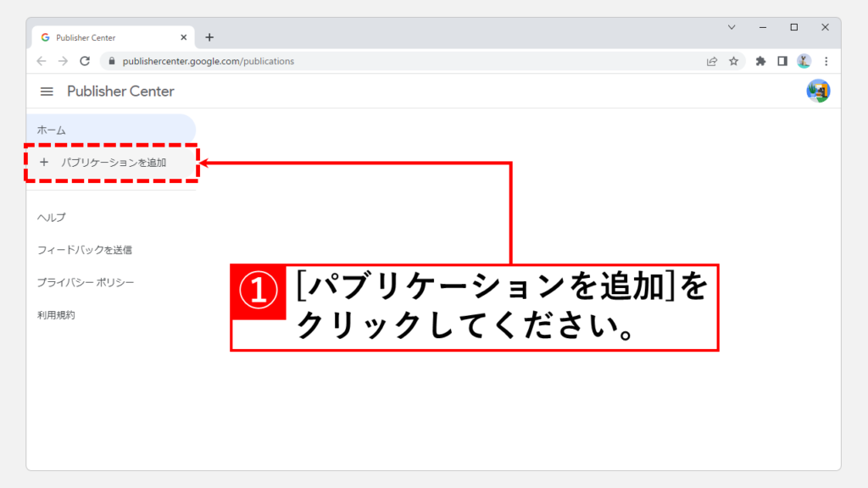The image size is (868, 488).
Task: Share this page icon in address bar
Action: coord(712,61)
